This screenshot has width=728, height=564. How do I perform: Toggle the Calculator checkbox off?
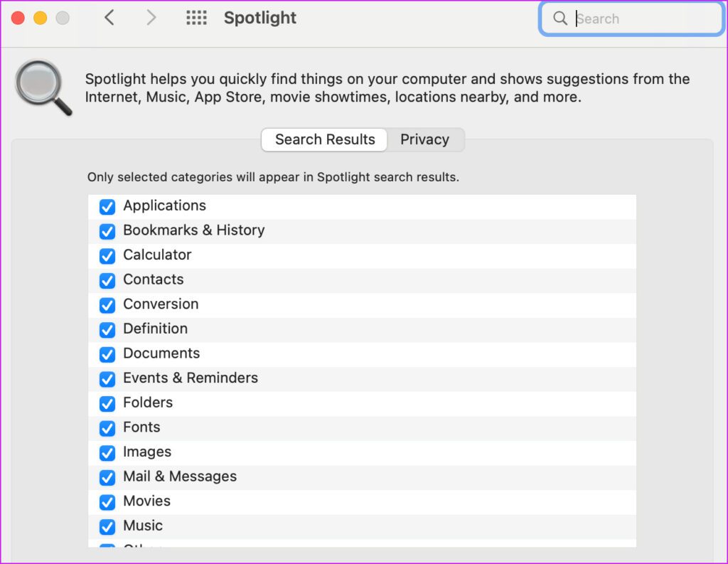(x=107, y=256)
